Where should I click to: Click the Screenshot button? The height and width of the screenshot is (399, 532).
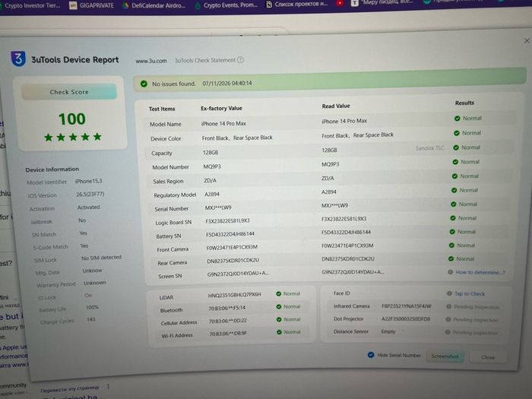445,356
